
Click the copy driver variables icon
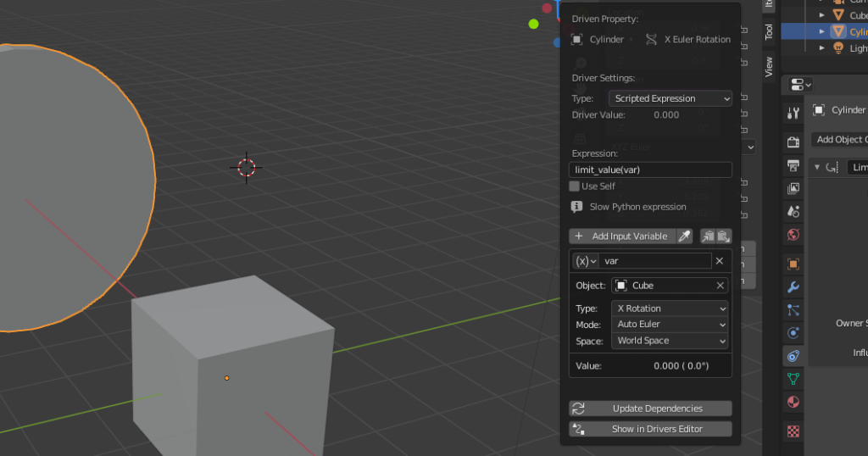pos(707,236)
